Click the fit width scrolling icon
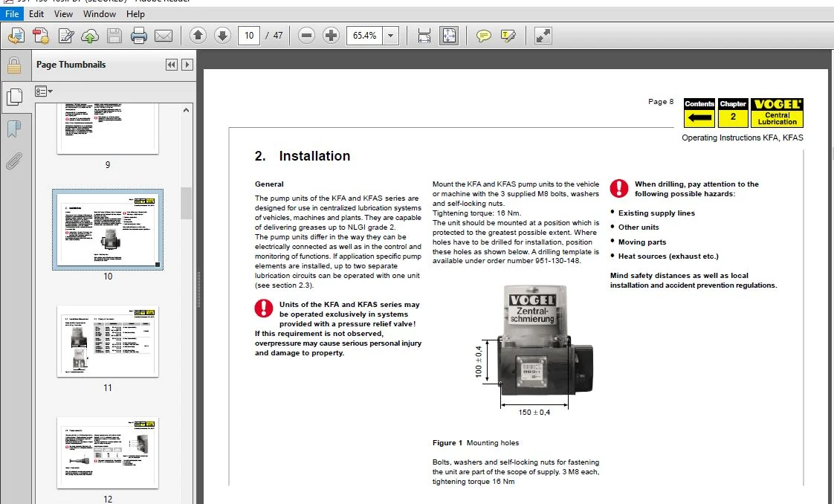Screen dimensions: 834x504 tap(424, 36)
